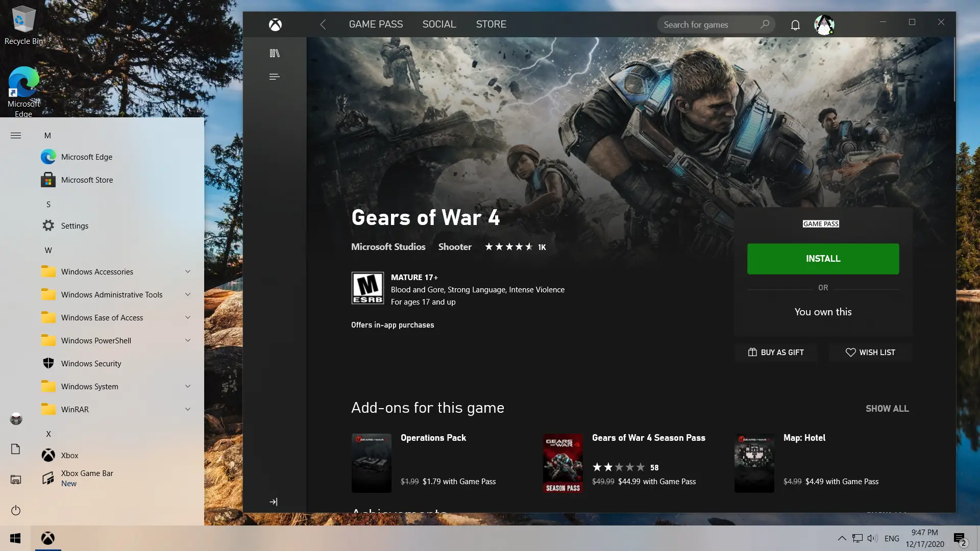This screenshot has width=980, height=551.
Task: Switch to the Game Pass tab
Action: pyautogui.click(x=376, y=24)
